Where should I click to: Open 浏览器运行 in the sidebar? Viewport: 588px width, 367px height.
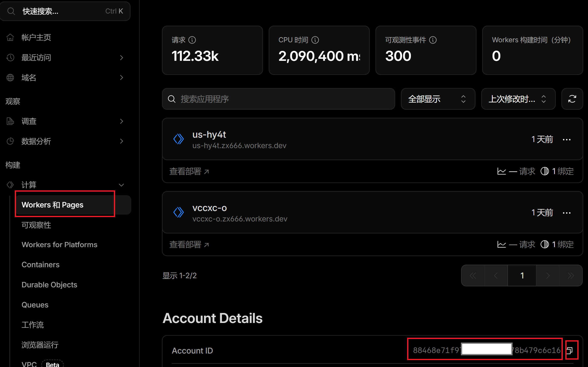coord(40,345)
